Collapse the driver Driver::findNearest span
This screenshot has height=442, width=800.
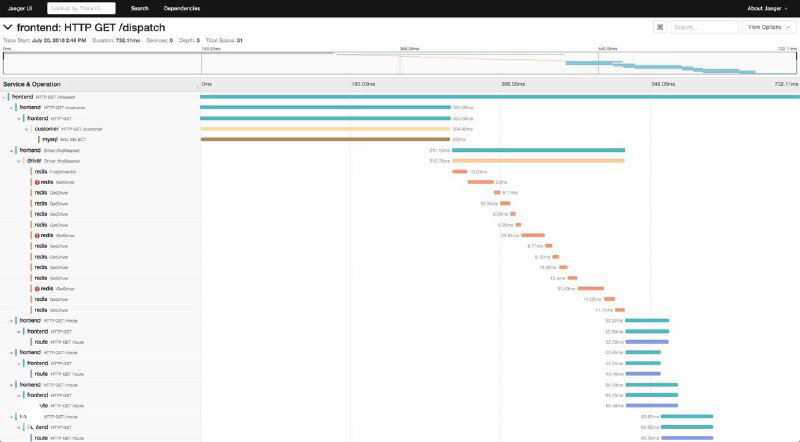click(19, 161)
